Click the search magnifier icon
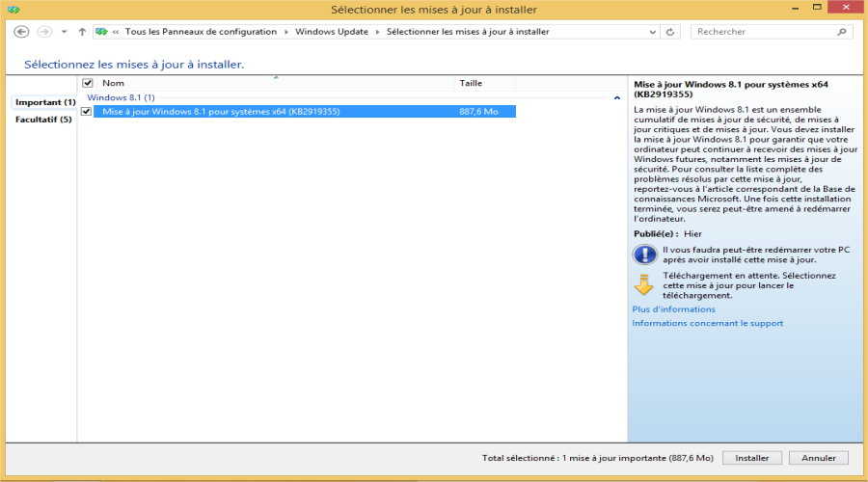Viewport: 868px width, 482px height. coord(842,32)
